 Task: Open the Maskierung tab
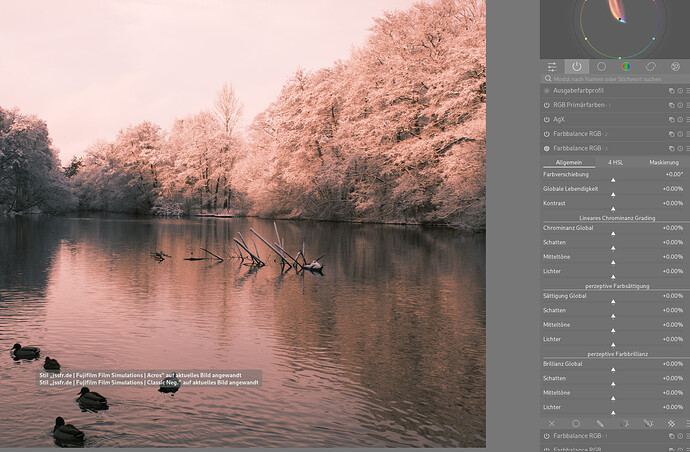[663, 162]
